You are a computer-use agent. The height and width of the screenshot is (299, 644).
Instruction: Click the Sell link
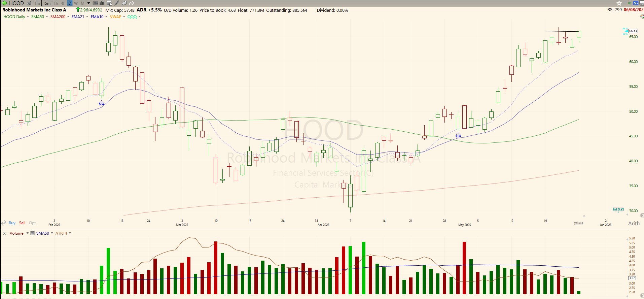[22, 223]
